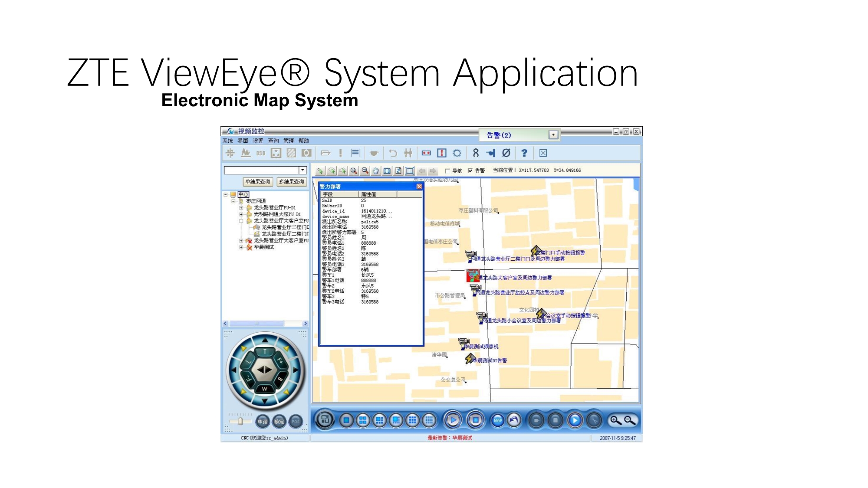The height and width of the screenshot is (488, 868).
Task: Collapse the 中心 root tree node
Action: point(226,194)
